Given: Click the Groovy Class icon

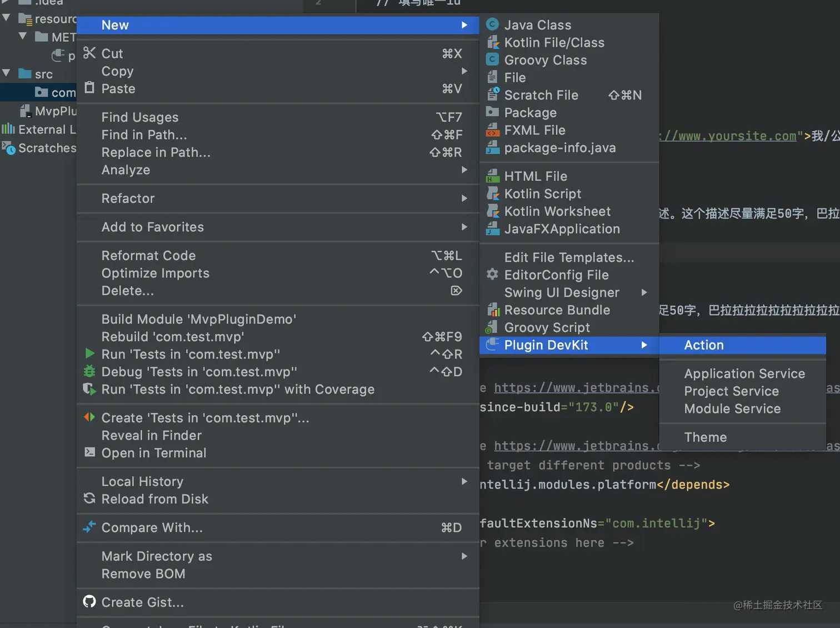Looking at the screenshot, I should [492, 59].
